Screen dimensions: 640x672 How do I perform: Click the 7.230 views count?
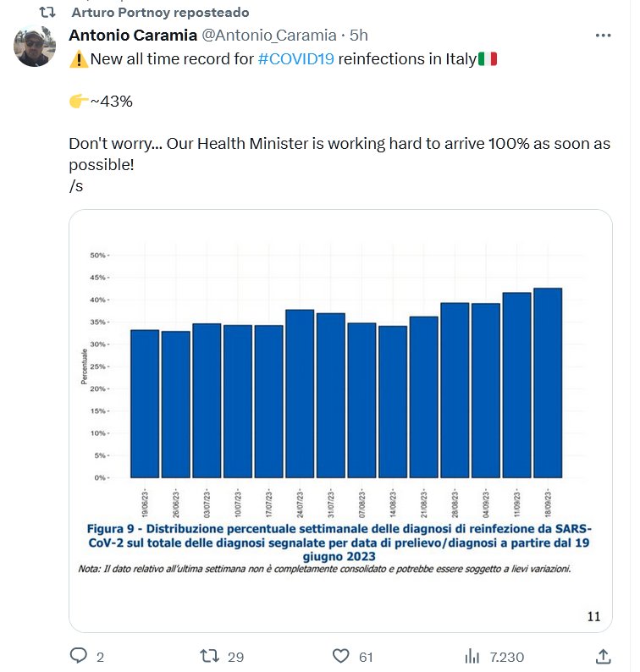(506, 656)
